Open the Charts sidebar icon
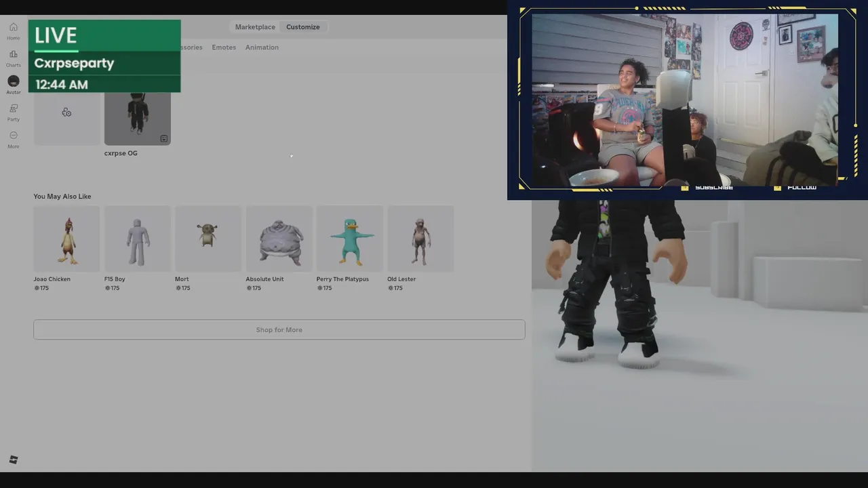 [x=13, y=58]
